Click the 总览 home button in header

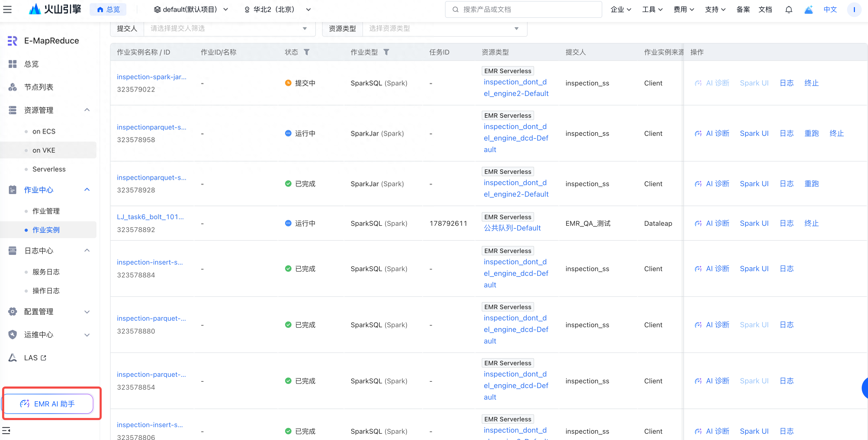tap(108, 9)
